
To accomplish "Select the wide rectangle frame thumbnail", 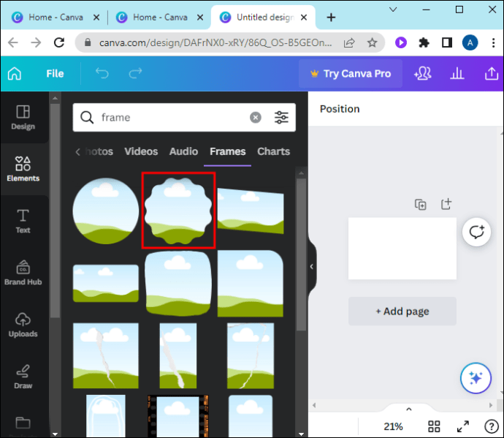I will coord(106,283).
